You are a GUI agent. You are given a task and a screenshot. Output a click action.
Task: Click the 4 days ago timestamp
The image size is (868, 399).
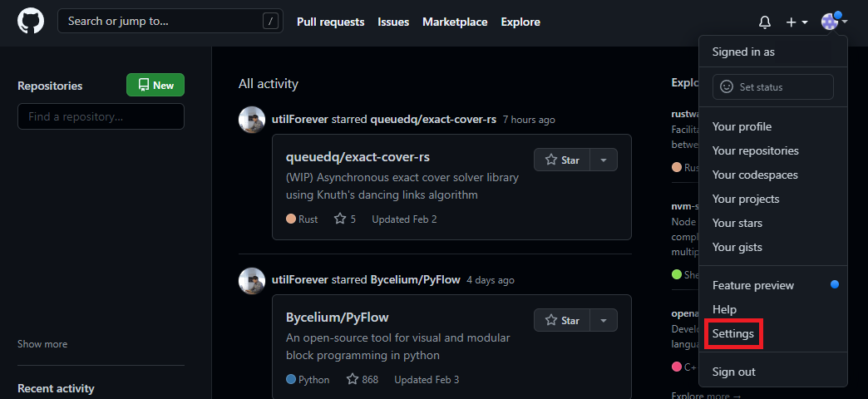click(x=491, y=281)
